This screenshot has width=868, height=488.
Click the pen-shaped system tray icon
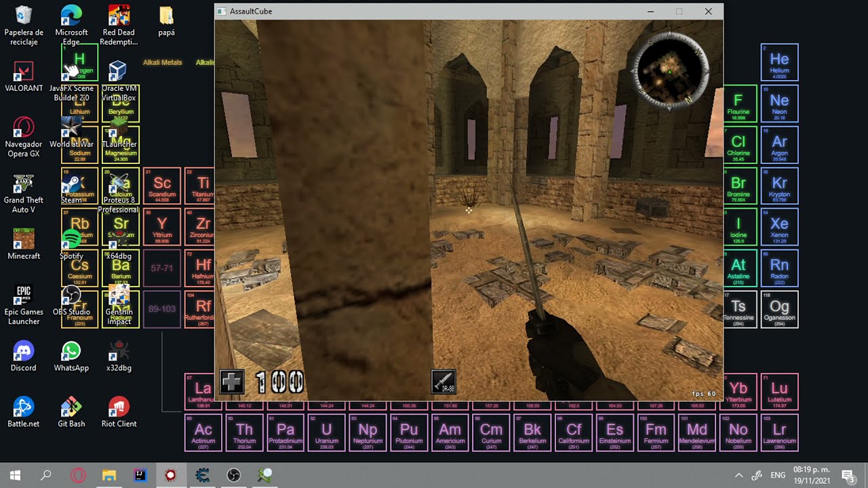pos(757,475)
